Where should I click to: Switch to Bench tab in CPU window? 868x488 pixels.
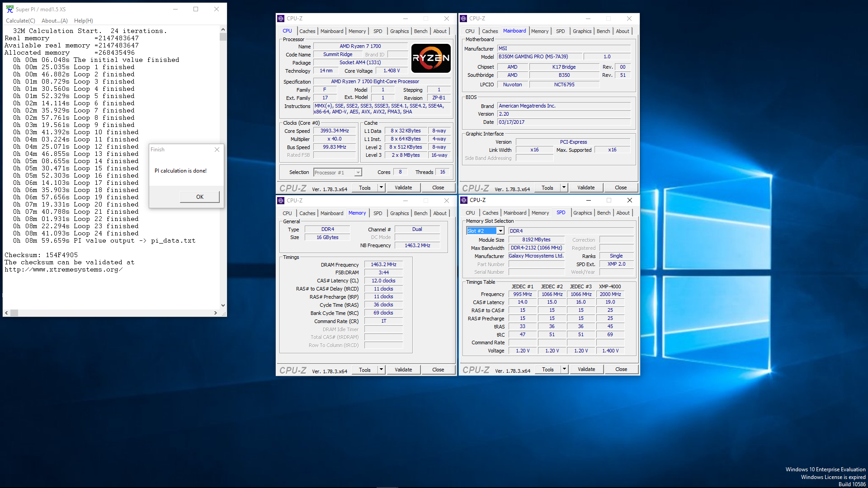(x=421, y=31)
